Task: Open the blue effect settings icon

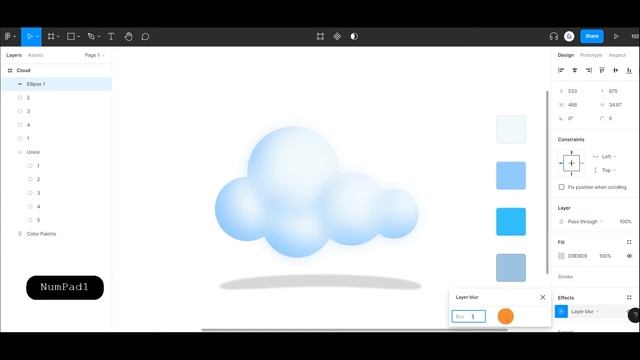Action: (561, 311)
